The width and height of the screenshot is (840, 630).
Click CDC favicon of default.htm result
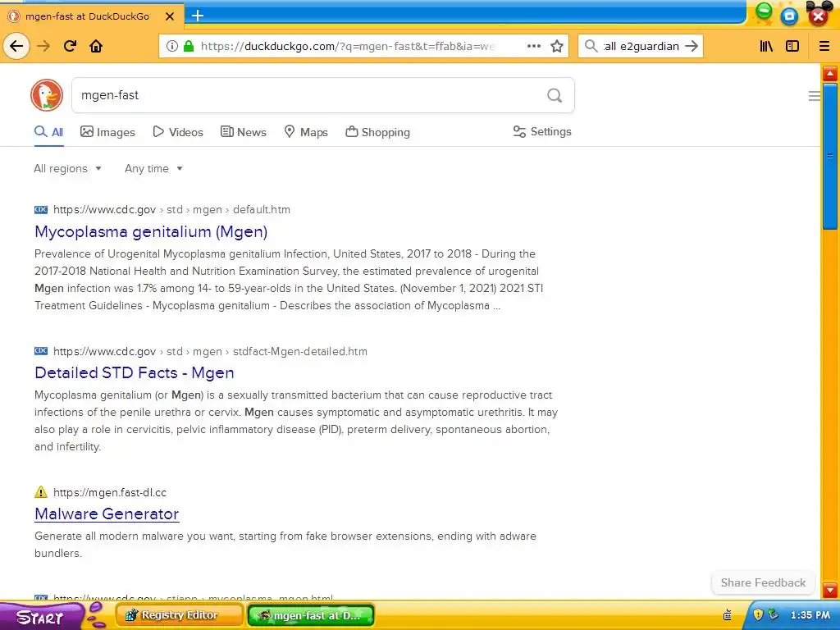click(x=41, y=209)
